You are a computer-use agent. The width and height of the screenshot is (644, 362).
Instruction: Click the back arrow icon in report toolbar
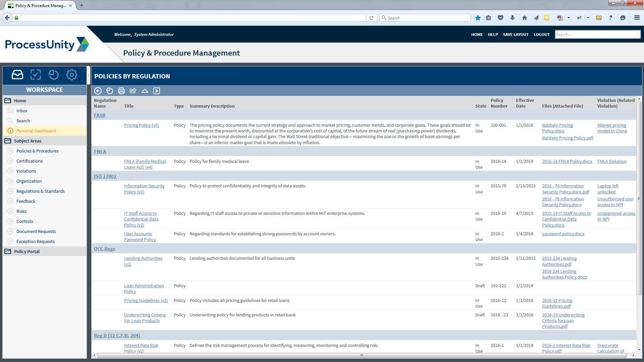(98, 91)
